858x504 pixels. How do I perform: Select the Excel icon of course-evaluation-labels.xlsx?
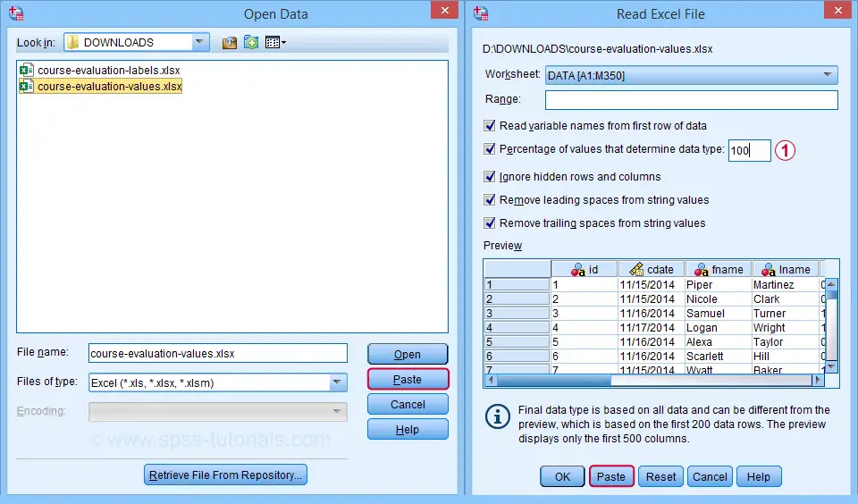26,70
